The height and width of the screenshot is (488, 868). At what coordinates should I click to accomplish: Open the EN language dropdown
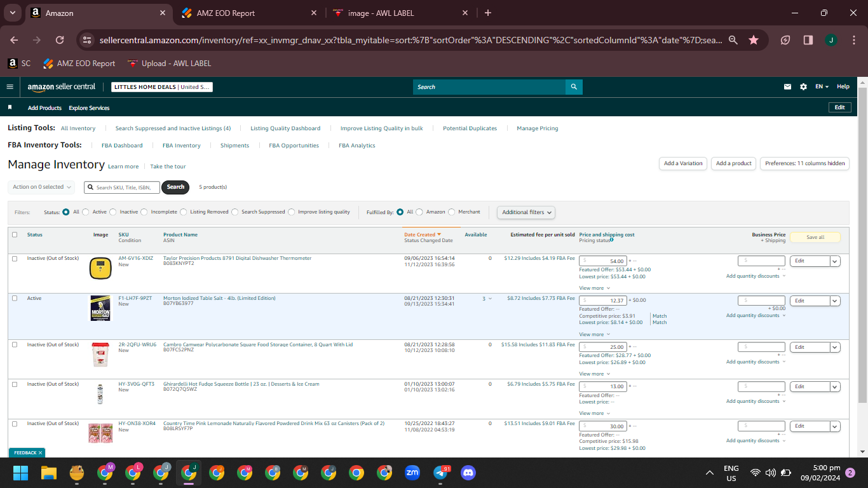pos(822,87)
